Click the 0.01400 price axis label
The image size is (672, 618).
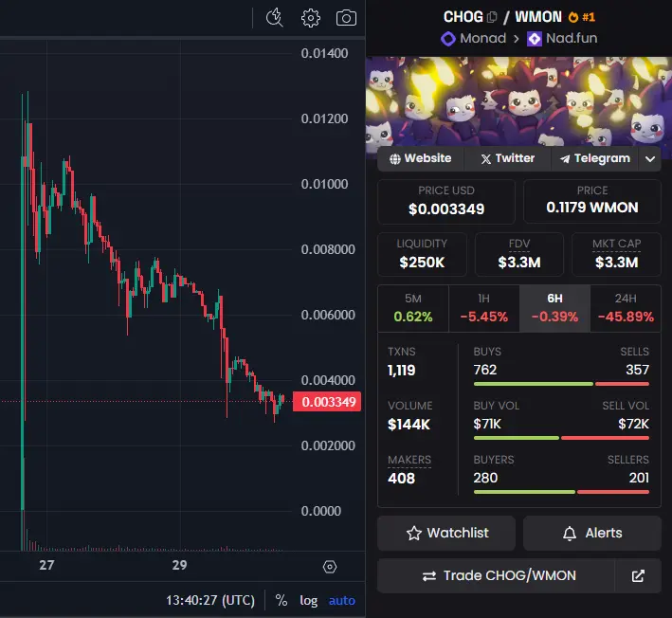[324, 54]
